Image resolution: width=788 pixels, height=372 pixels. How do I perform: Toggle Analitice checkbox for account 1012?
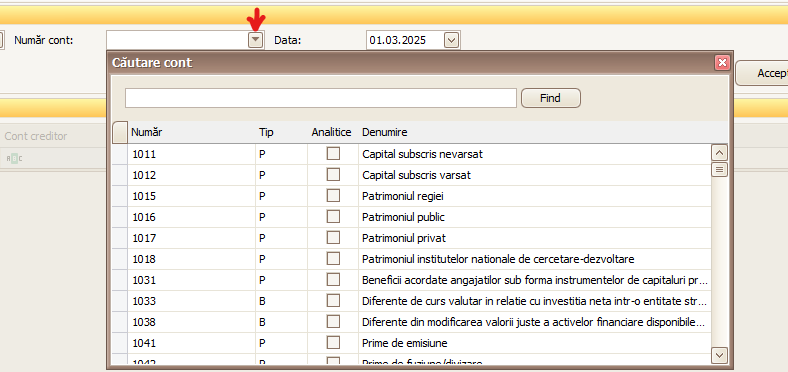tap(333, 175)
